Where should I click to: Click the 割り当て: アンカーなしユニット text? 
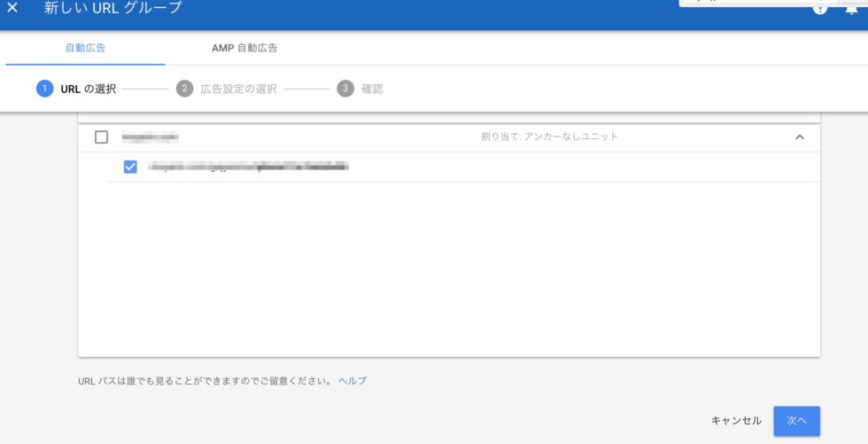tap(543, 137)
